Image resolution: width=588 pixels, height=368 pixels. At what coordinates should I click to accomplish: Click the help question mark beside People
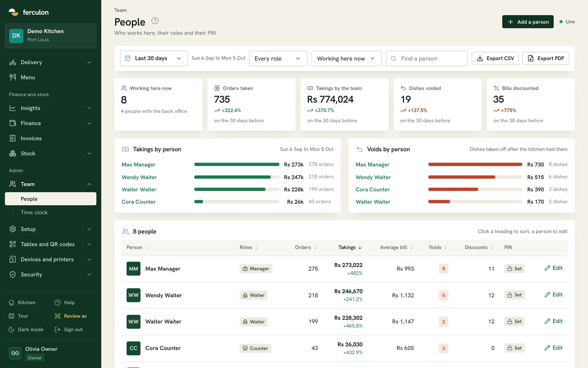pos(155,21)
